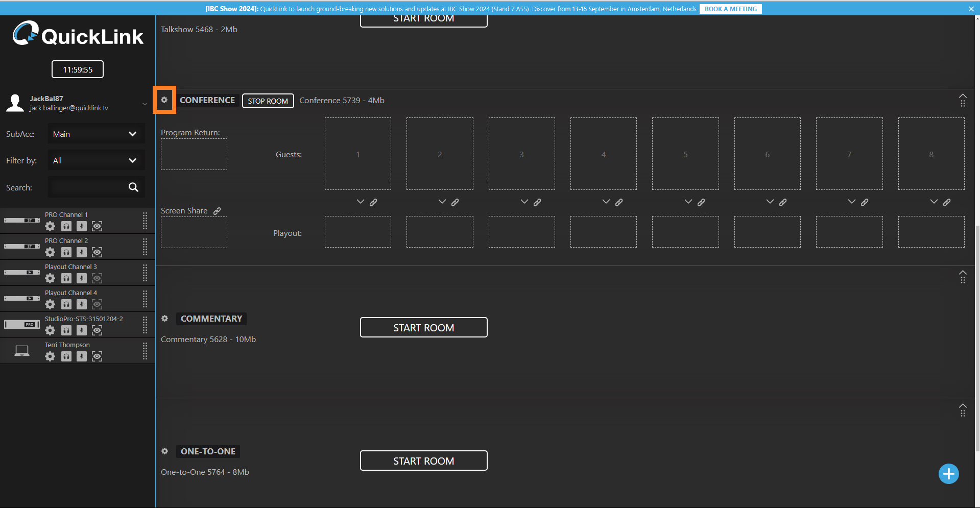
Task: Open the SubAcc Main dropdown
Action: pos(96,134)
